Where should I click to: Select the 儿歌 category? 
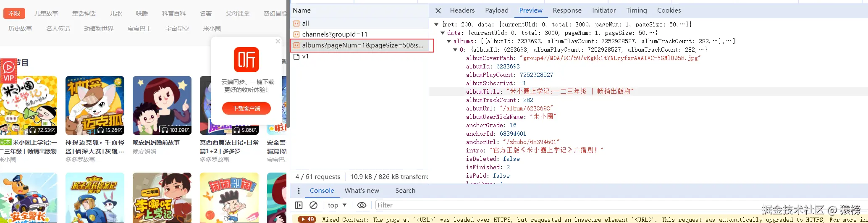116,13
